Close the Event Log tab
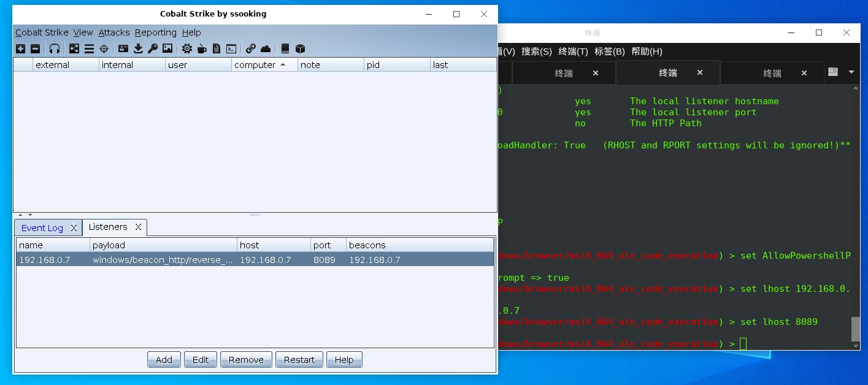868x385 pixels. 74,228
